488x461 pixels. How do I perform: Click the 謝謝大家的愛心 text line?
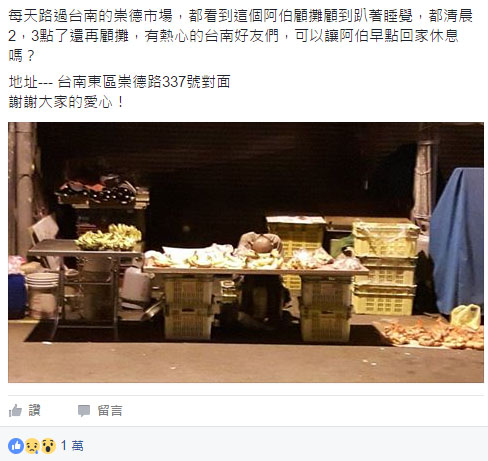point(66,102)
